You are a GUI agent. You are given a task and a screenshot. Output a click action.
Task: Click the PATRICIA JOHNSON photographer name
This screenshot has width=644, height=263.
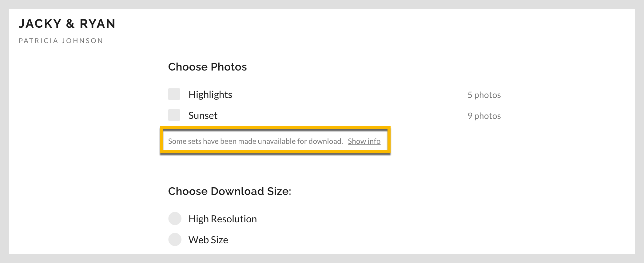point(61,41)
